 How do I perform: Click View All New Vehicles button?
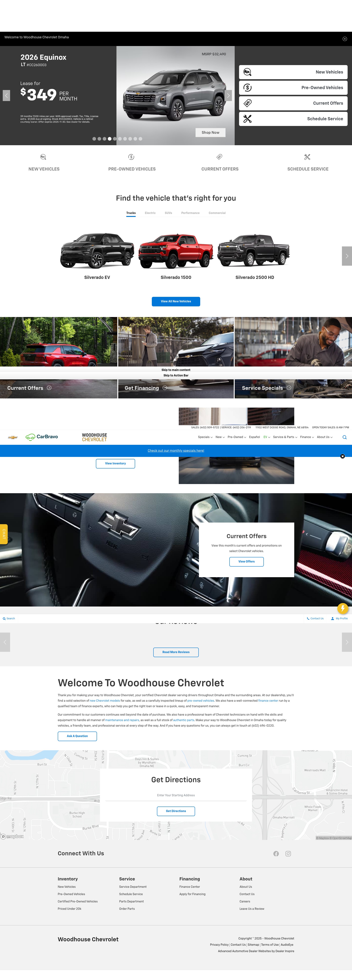(176, 301)
